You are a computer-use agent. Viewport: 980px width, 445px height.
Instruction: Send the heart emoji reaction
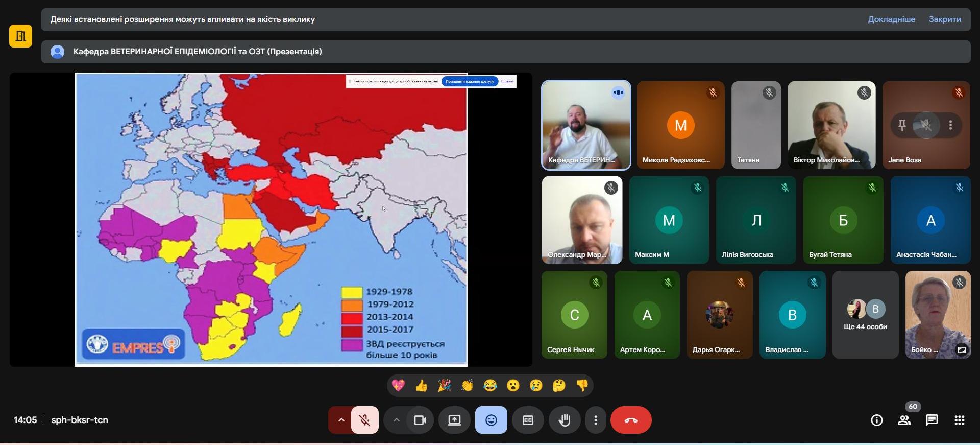coord(398,385)
